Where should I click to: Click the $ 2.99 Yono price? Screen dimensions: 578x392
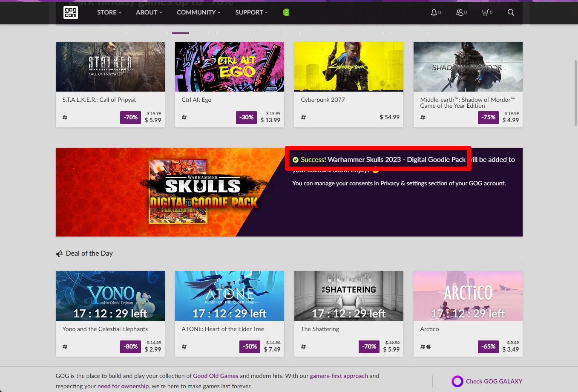click(153, 349)
